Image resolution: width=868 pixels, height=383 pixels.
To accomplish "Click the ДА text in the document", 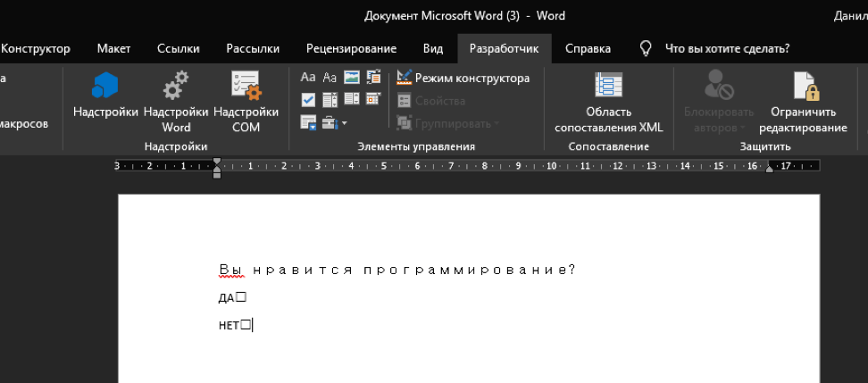I will (x=227, y=298).
